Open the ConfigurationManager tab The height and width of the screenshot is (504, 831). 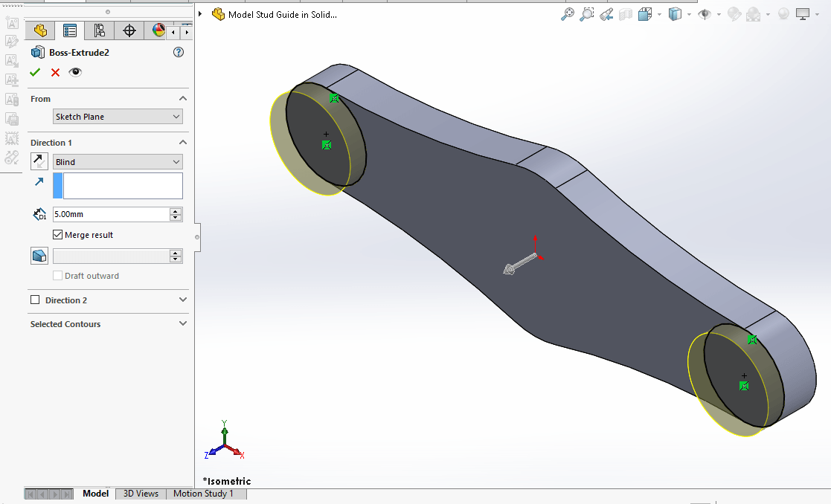pyautogui.click(x=99, y=30)
